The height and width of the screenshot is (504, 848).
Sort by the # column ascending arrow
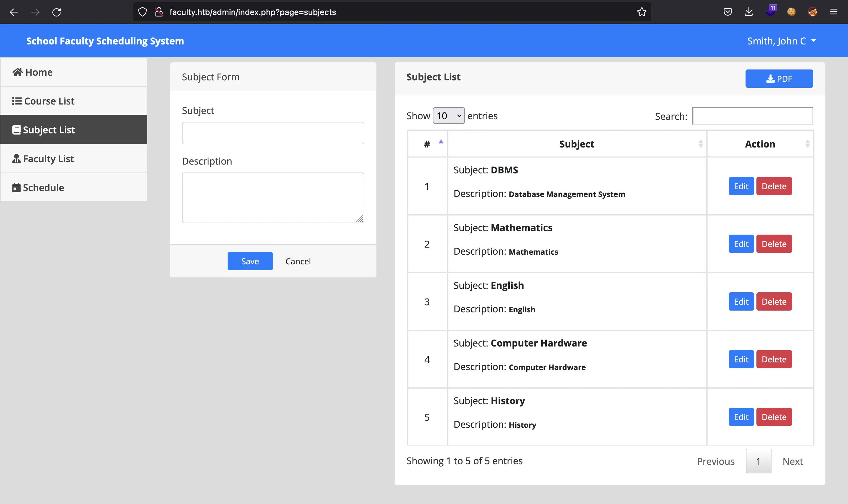[441, 142]
